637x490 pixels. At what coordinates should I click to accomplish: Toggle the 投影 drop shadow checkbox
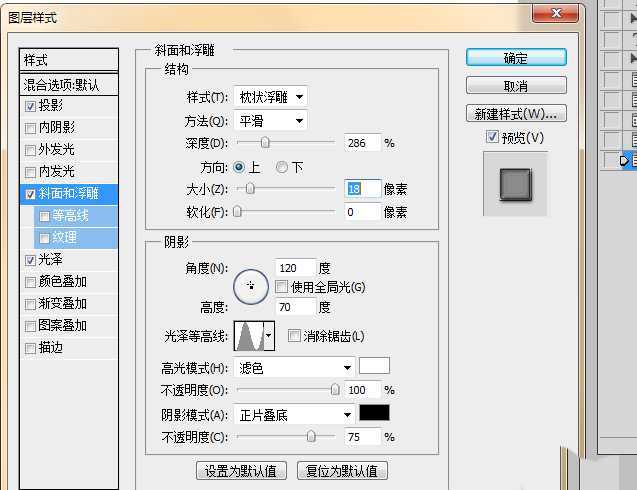pos(31,106)
